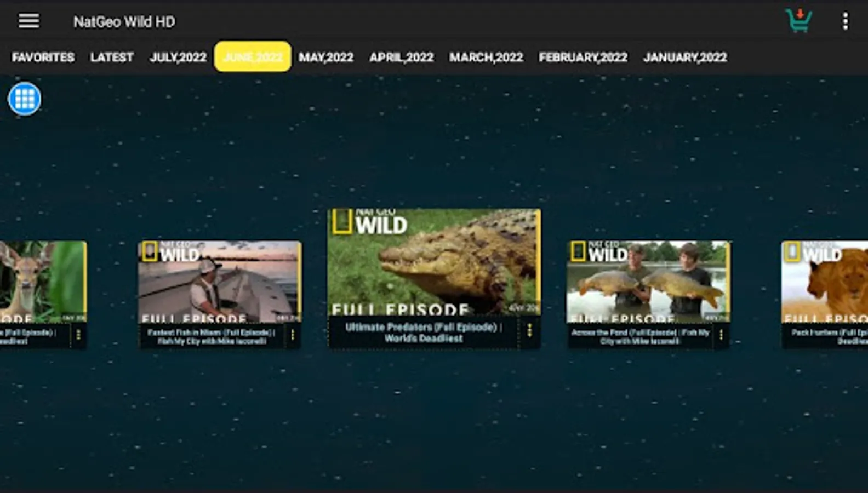Open options for Across the Pond video

click(721, 335)
